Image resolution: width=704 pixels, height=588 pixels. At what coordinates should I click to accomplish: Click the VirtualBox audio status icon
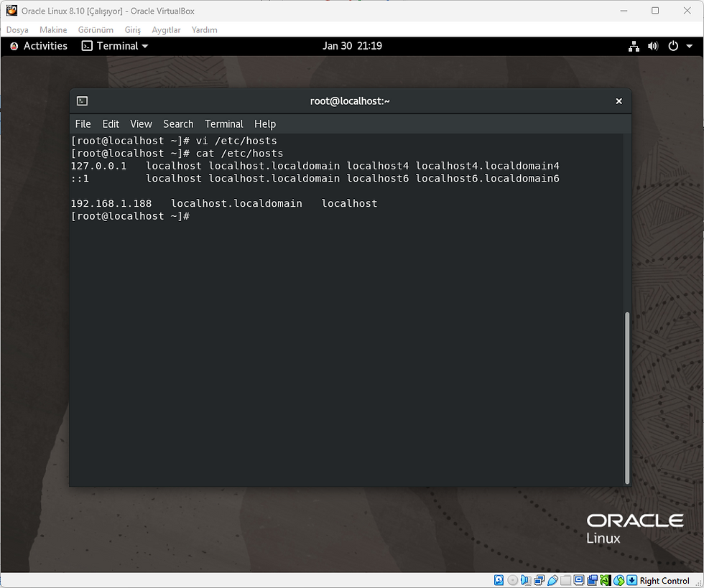pos(526,580)
